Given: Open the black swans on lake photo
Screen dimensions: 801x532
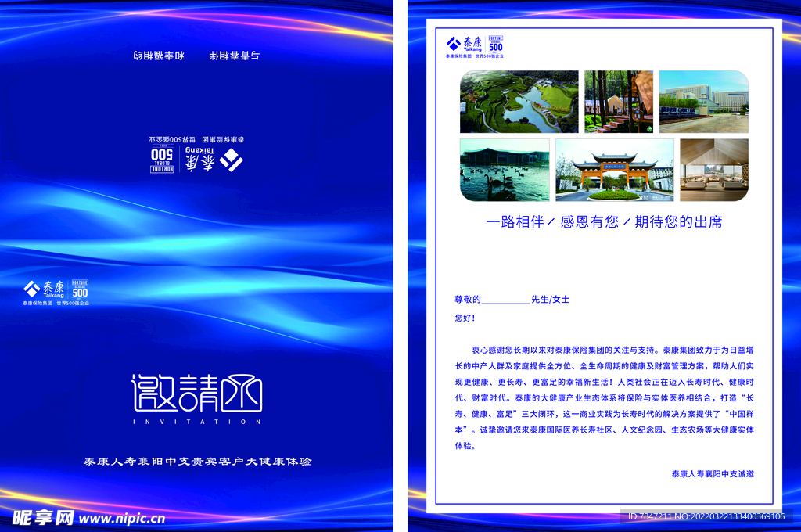Looking at the screenshot, I should (x=505, y=170).
